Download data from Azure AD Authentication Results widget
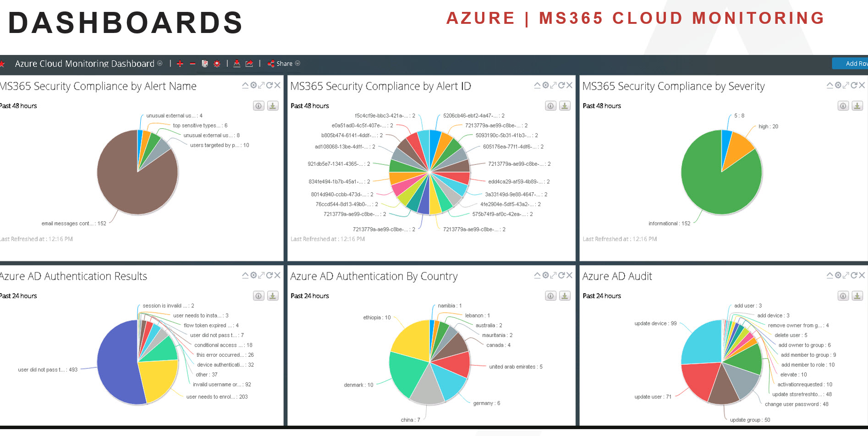 [x=272, y=296]
